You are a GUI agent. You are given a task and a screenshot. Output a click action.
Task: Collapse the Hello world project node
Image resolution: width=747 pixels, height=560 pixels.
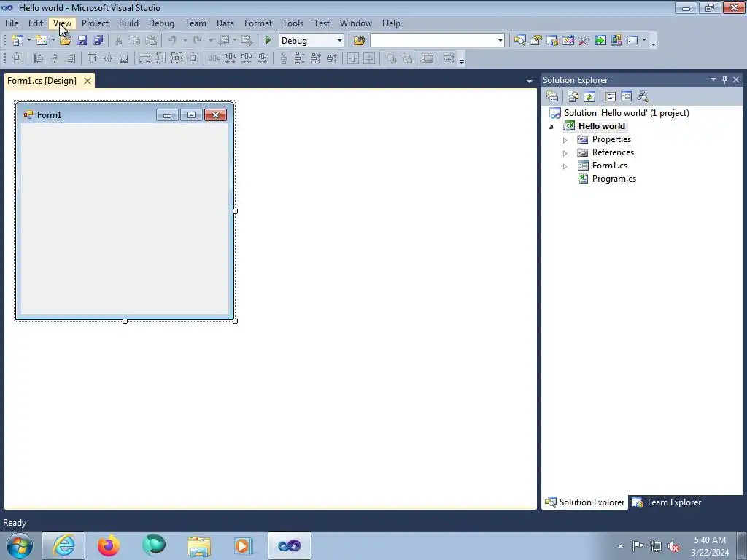pos(551,127)
